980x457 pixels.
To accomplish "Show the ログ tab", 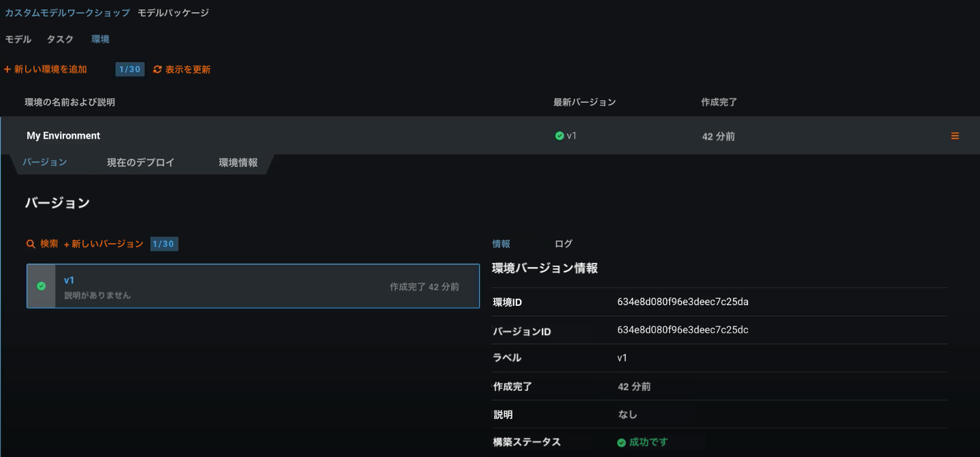I will point(563,244).
